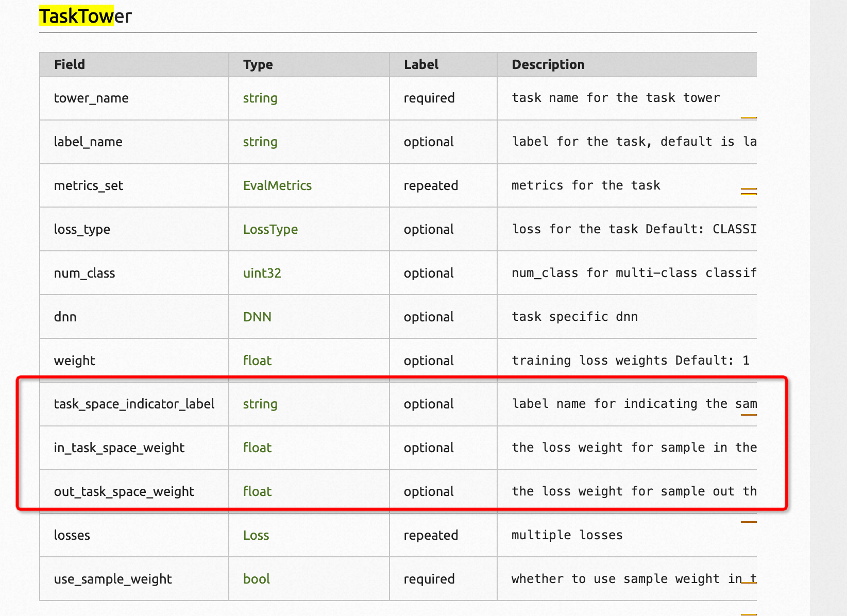The image size is (847, 616).
Task: Select the loss_type field cell
Action: [x=134, y=229]
